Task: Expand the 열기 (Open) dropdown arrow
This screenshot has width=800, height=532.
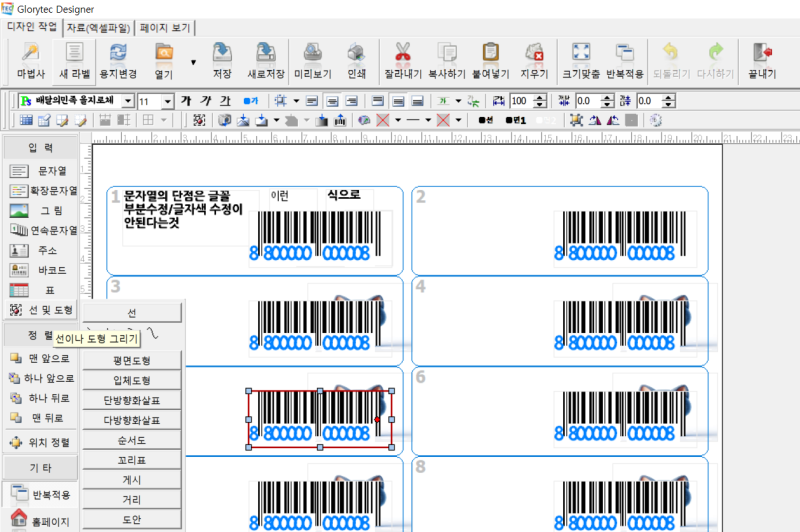Action: (x=193, y=62)
